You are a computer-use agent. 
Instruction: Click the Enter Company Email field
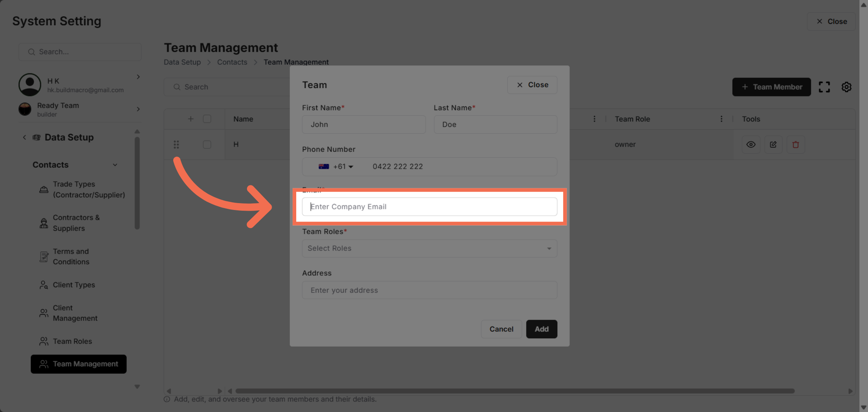[x=429, y=207]
